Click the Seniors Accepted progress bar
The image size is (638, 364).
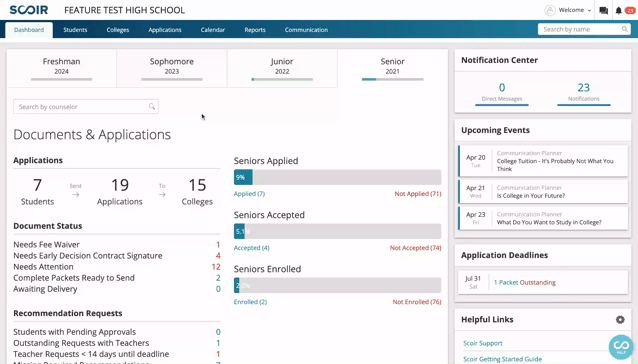337,231
